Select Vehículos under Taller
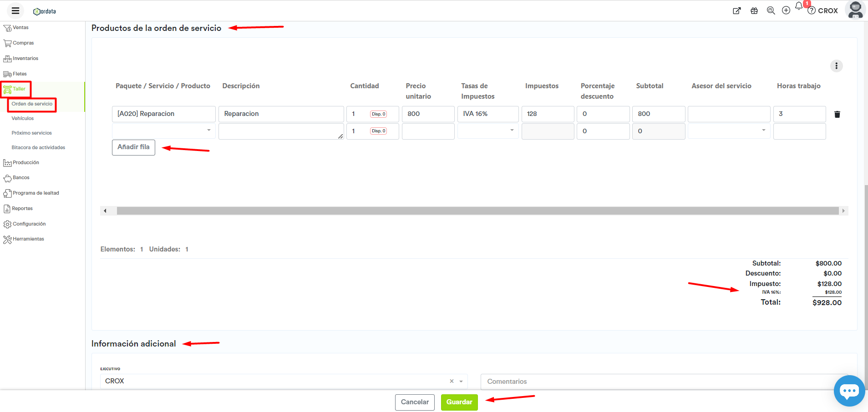Image resolution: width=868 pixels, height=412 pixels. (x=23, y=119)
